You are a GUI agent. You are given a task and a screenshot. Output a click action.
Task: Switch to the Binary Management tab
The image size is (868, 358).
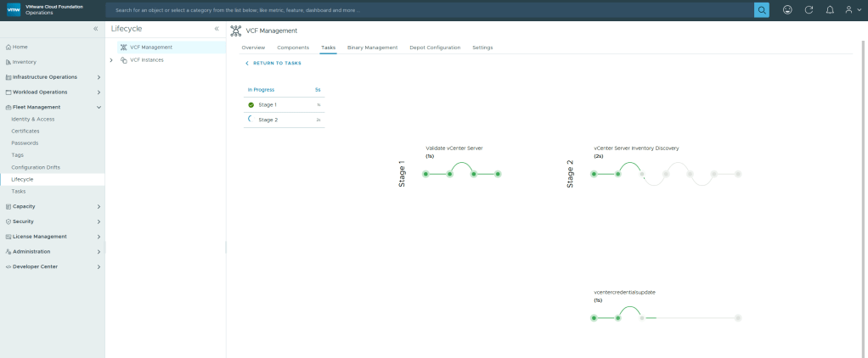372,48
